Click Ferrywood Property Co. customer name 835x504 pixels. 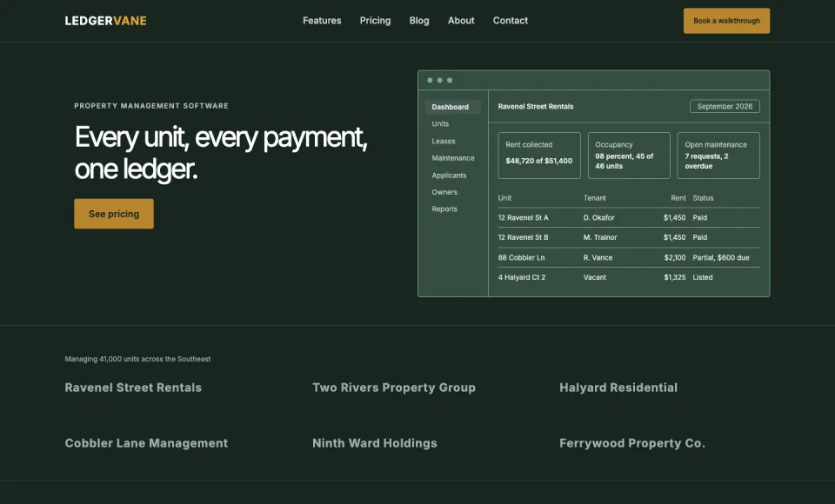click(x=632, y=443)
